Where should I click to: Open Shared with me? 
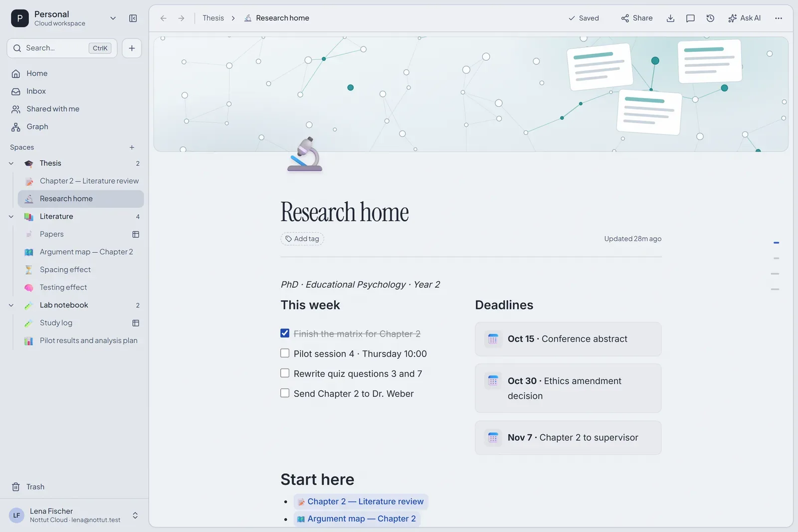75,109
